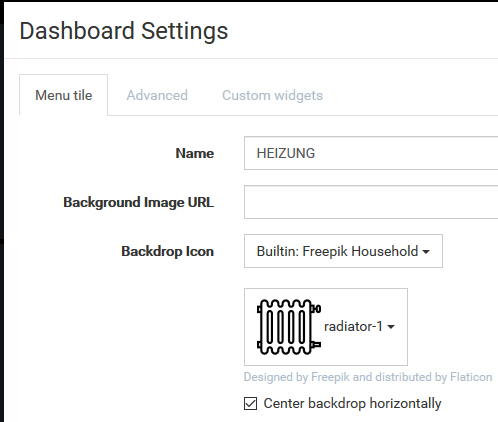This screenshot has width=498, height=422.
Task: Open the Custom widgets tab
Action: coord(272,95)
